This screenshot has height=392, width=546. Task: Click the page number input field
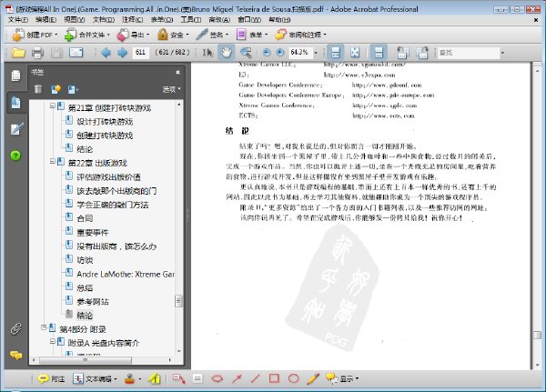tap(141, 53)
